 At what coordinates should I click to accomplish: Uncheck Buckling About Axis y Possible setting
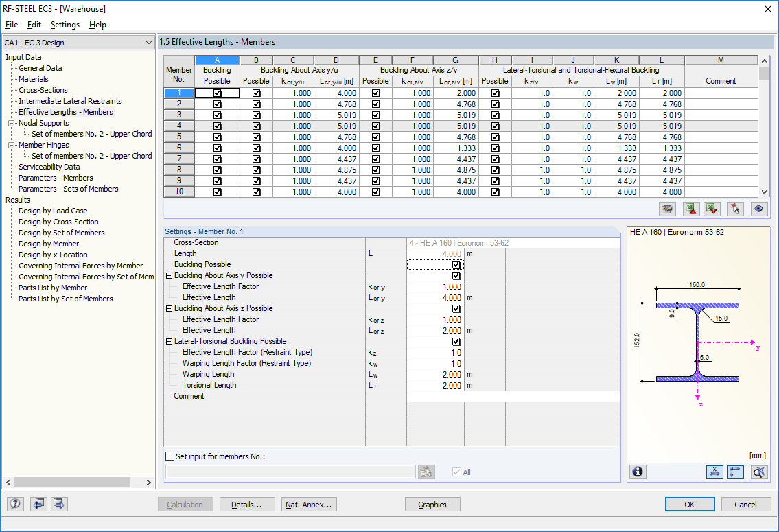pyautogui.click(x=456, y=276)
